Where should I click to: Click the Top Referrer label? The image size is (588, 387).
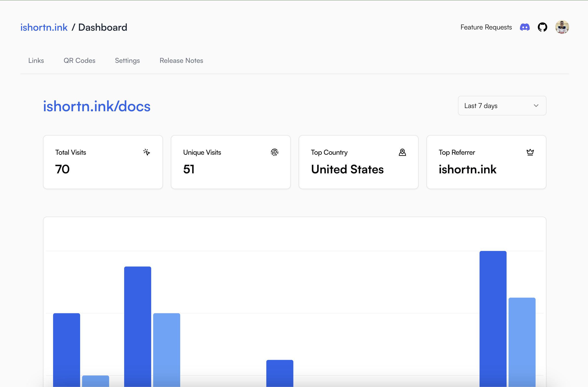pyautogui.click(x=457, y=152)
